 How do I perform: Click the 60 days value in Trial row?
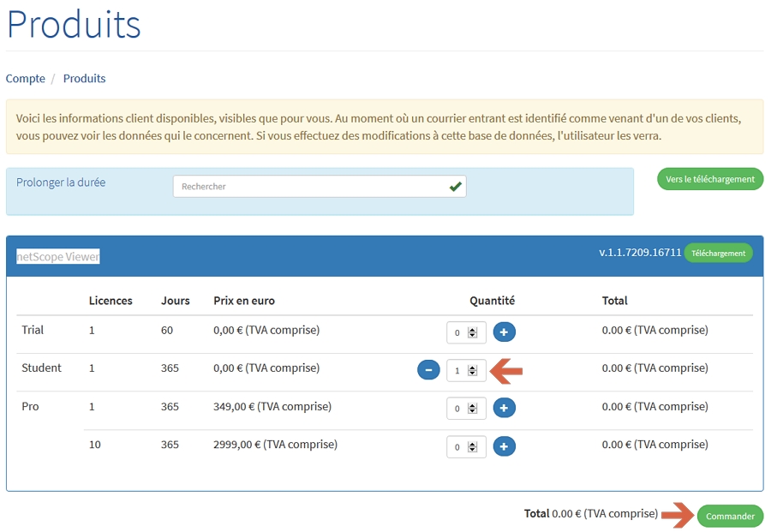point(167,331)
